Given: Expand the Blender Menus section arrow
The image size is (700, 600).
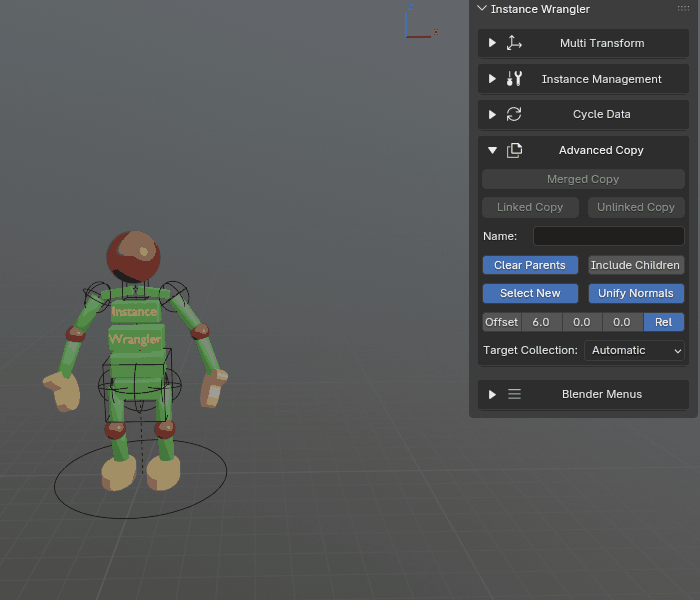Looking at the screenshot, I should [x=492, y=394].
